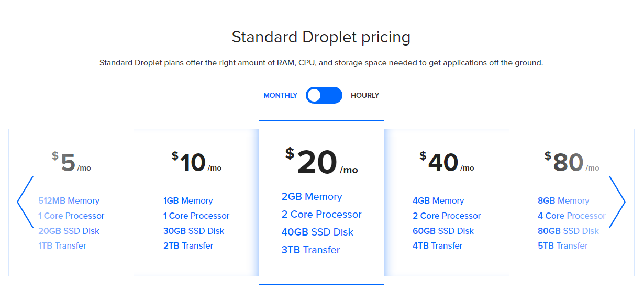Click 1GB Memory in the $10 plan
This screenshot has width=644, height=291.
point(188,200)
